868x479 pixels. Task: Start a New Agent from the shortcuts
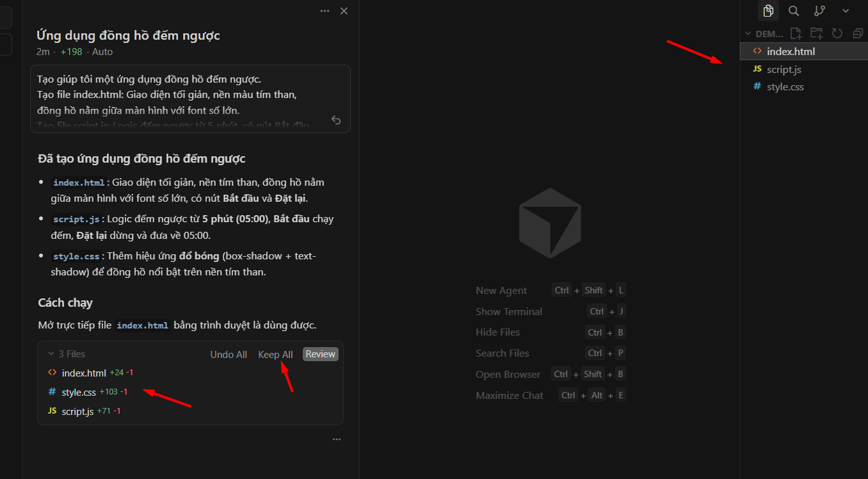coord(501,290)
